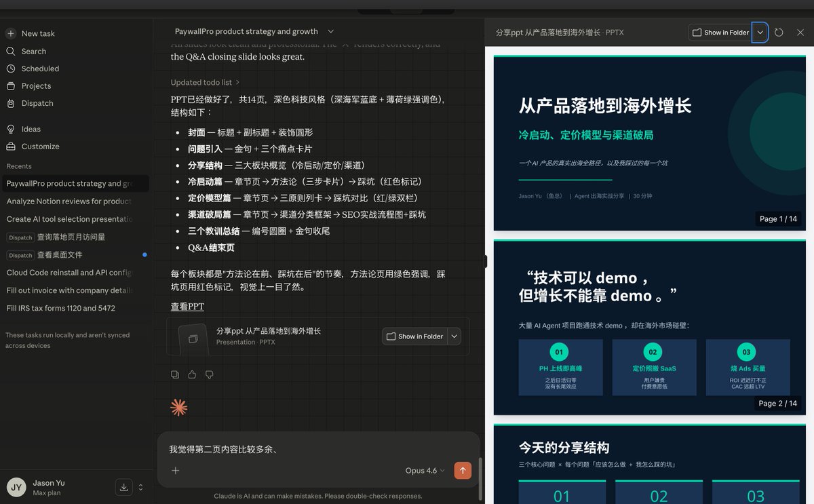
Task: Click the plus attachment icon in chat input
Action: pos(175,470)
